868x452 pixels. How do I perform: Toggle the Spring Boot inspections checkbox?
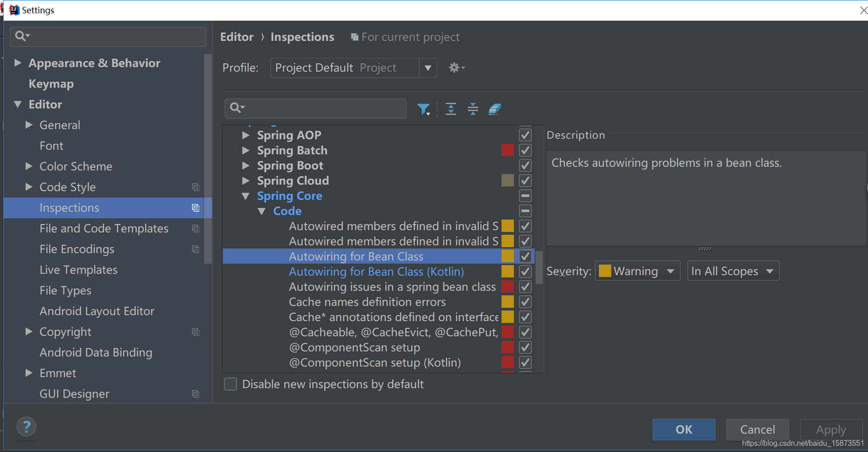525,165
